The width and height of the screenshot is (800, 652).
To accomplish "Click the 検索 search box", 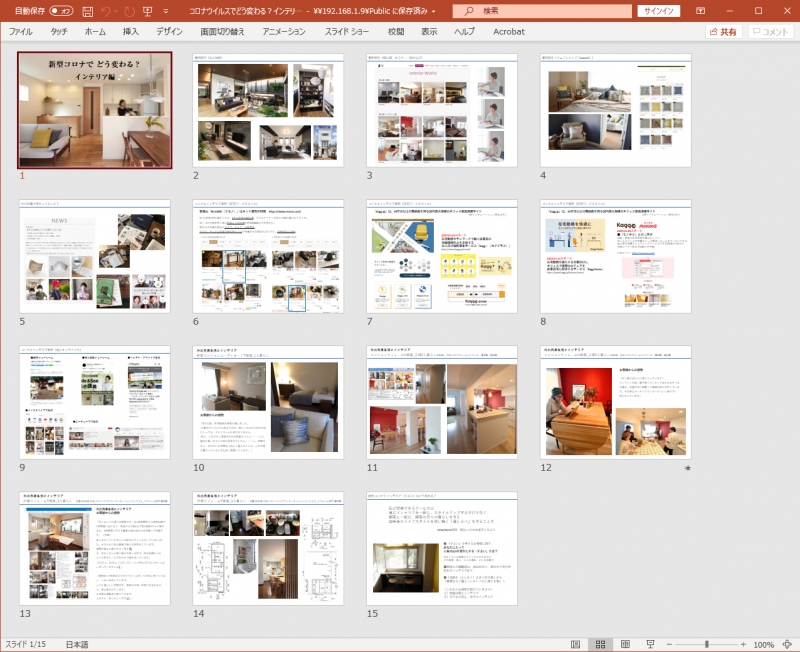I will pos(540,11).
